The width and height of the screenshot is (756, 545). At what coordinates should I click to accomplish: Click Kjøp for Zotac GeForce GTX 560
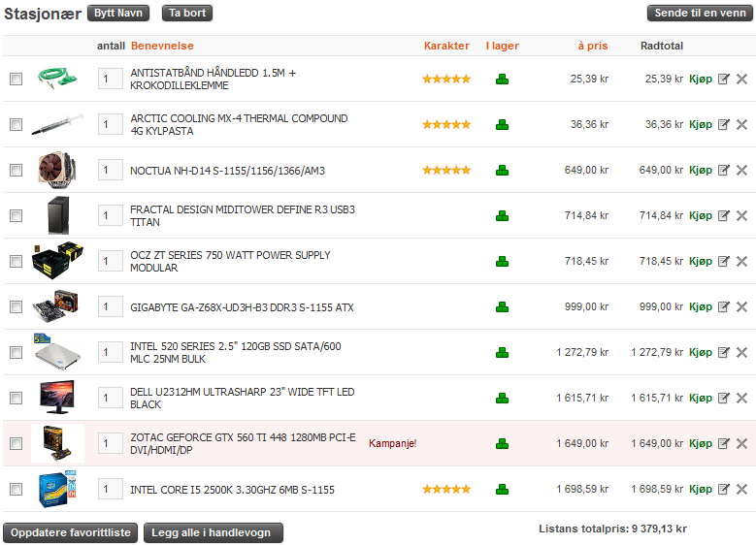tap(701, 443)
